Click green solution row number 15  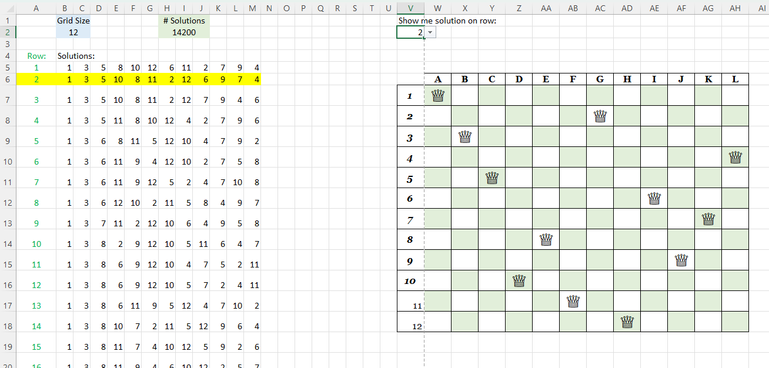(x=36, y=347)
